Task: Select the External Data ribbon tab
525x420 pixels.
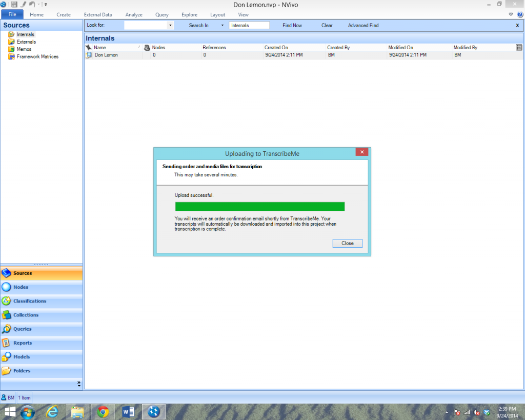Action: tap(98, 15)
